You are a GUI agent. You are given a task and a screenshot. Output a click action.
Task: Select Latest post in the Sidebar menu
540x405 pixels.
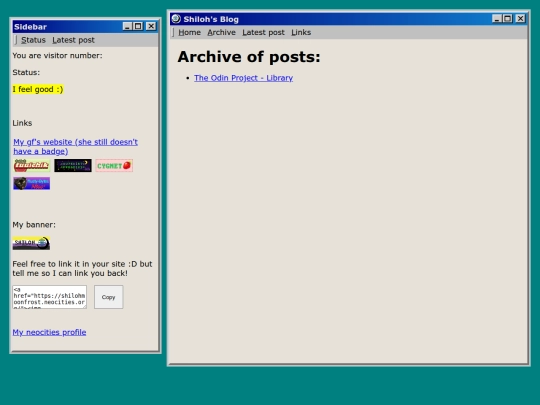(73, 40)
